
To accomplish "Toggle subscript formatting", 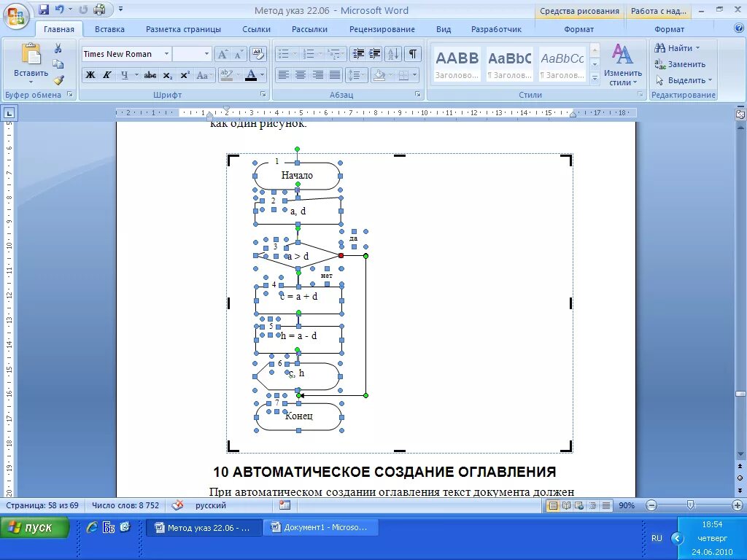I will pos(167,75).
